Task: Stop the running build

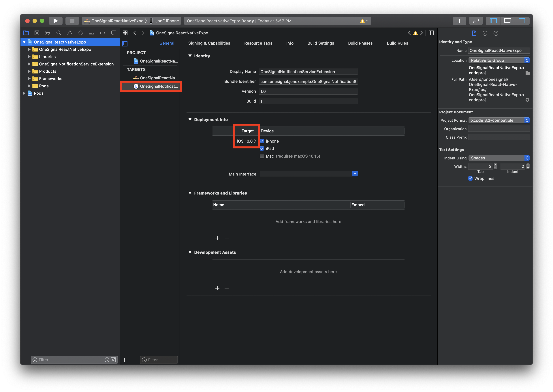Action: tap(72, 21)
